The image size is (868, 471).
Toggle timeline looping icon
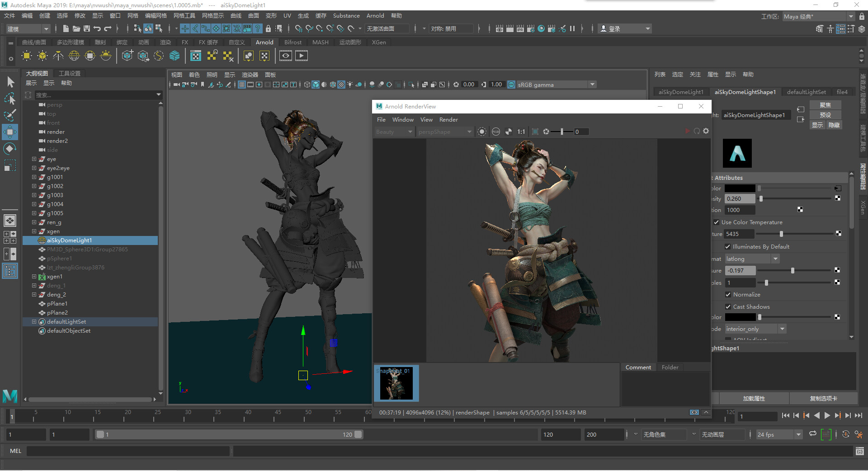tap(813, 434)
